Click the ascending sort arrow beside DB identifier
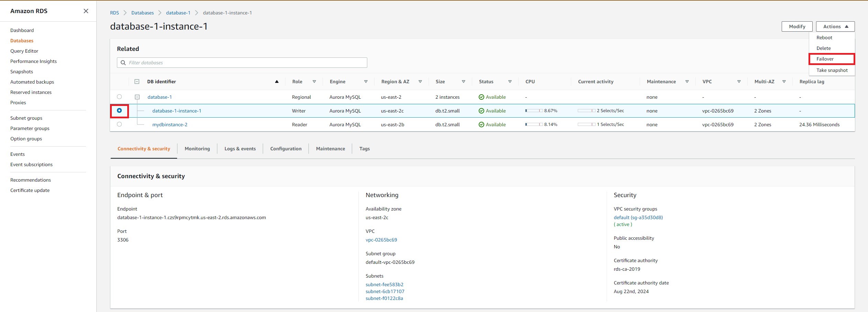 pyautogui.click(x=276, y=82)
